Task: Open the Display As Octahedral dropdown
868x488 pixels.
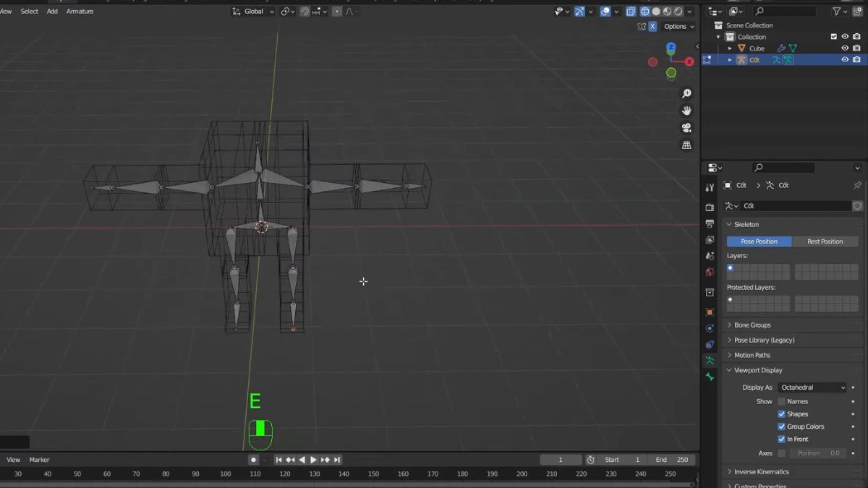Action: click(x=812, y=388)
